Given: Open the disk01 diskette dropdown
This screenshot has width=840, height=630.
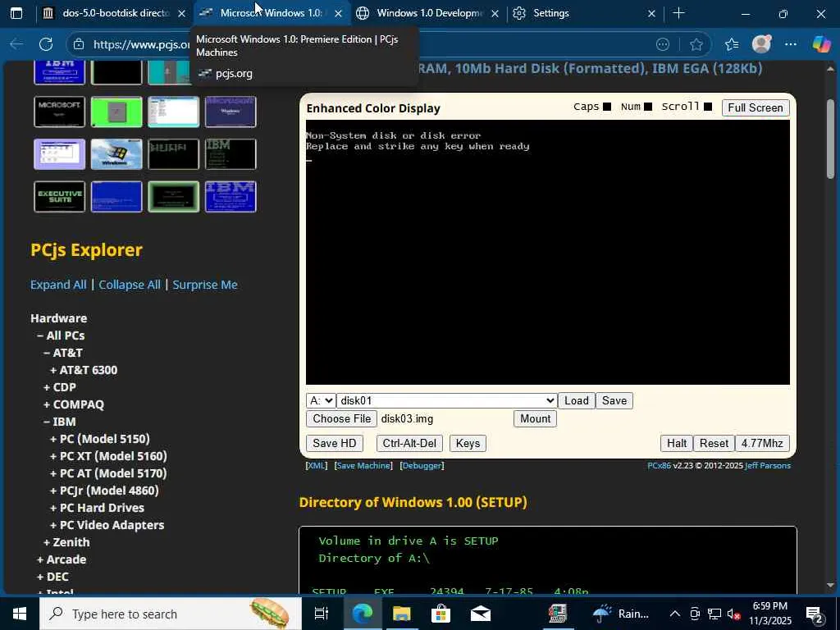Looking at the screenshot, I should pyautogui.click(x=447, y=400).
